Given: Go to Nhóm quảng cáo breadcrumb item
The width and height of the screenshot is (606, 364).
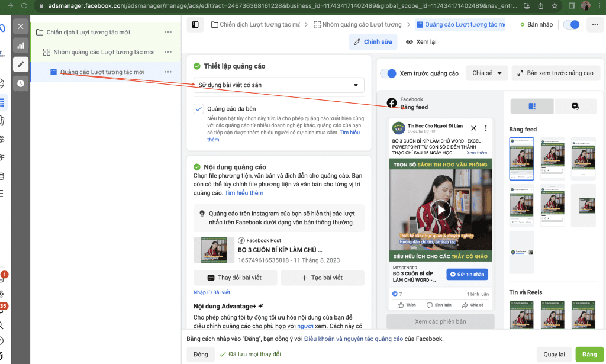Looking at the screenshot, I should pos(358,25).
